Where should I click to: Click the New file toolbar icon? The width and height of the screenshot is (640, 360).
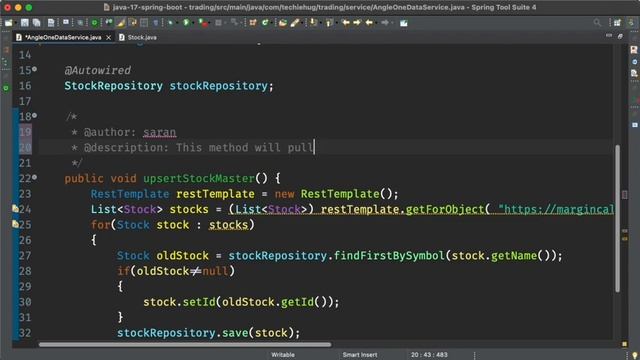click(9, 23)
